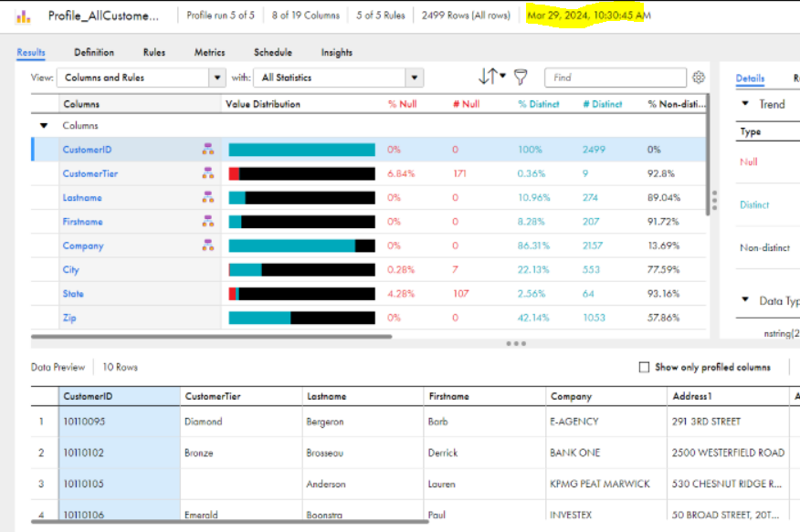
Task: Click the 2157 distinct count for Company
Action: (593, 245)
